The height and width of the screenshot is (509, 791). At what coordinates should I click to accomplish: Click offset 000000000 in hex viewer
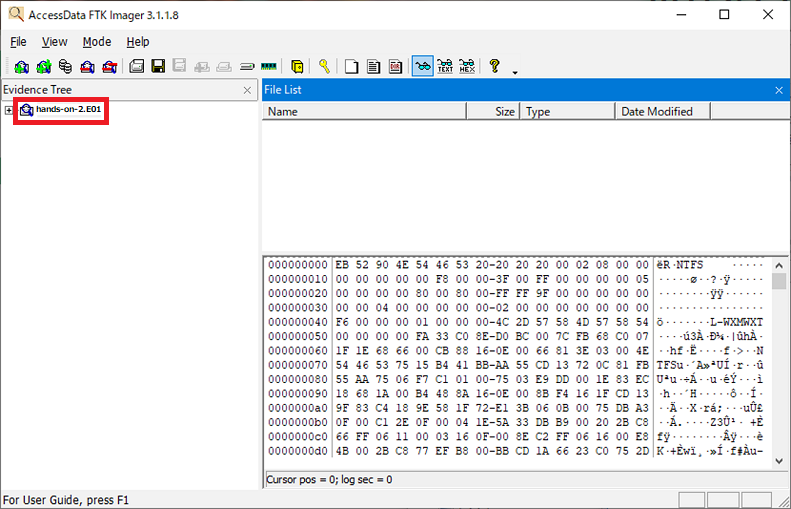[x=298, y=265]
